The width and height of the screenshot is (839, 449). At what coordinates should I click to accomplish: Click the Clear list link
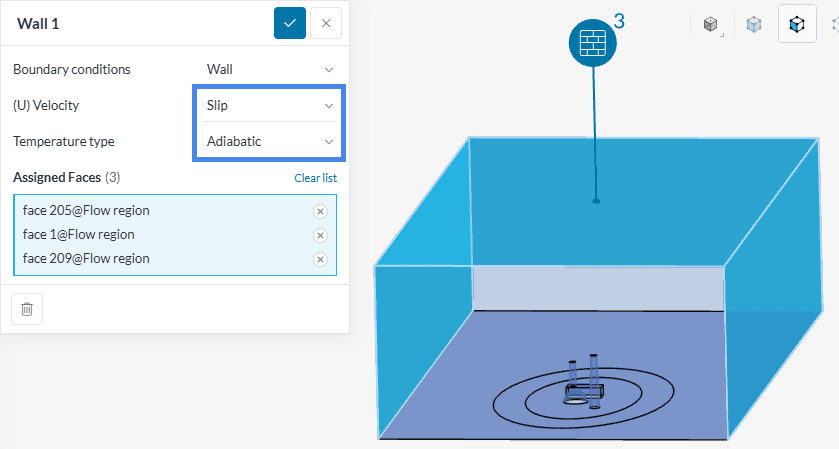click(315, 178)
